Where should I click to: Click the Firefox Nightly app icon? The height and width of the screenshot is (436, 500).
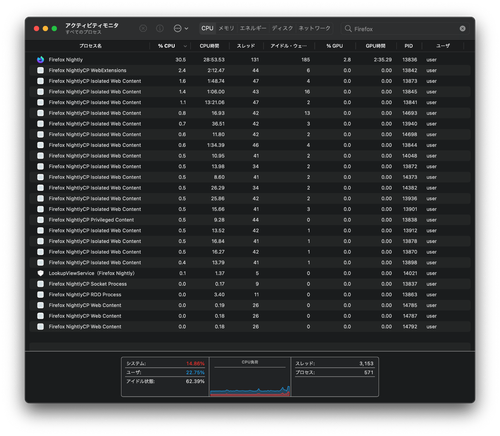[x=40, y=60]
